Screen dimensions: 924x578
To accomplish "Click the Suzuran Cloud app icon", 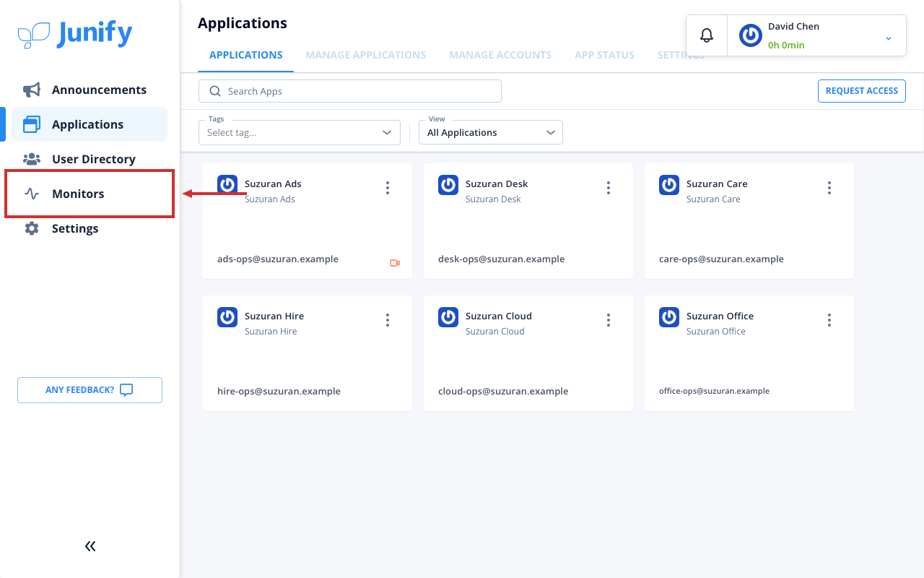I will [448, 317].
